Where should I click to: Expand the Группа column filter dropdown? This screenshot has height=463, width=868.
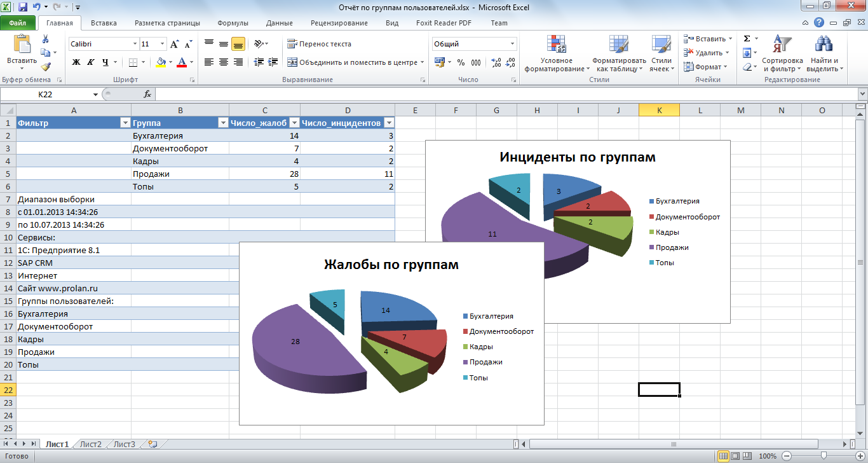coord(223,123)
